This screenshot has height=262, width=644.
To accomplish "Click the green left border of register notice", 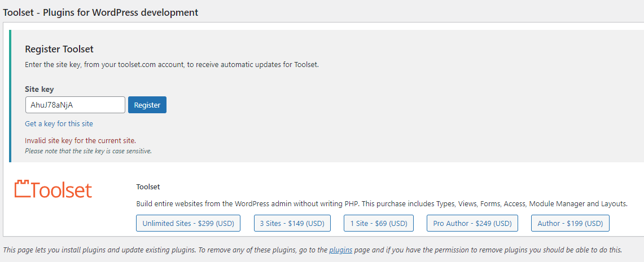I will click(10, 96).
